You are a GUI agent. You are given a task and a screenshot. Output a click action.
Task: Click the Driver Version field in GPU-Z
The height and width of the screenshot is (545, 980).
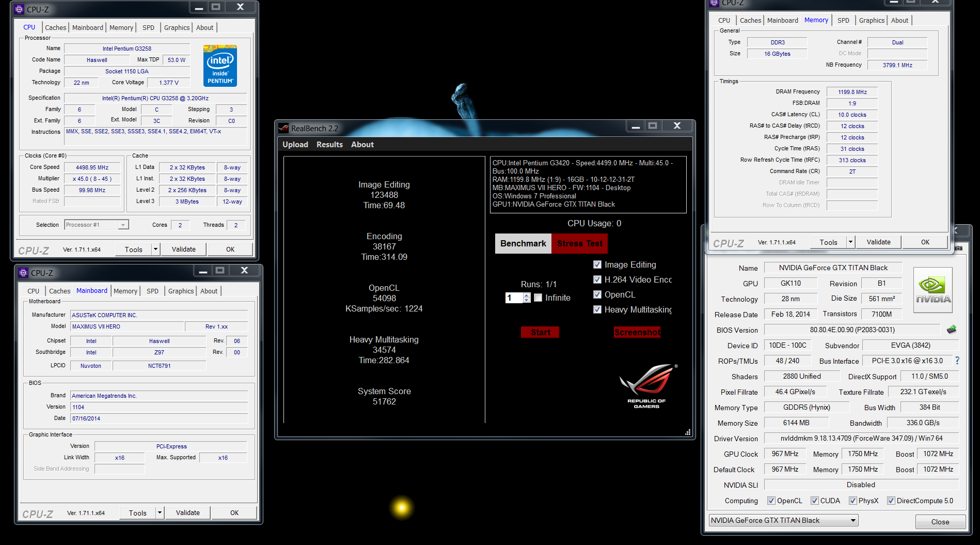861,438
